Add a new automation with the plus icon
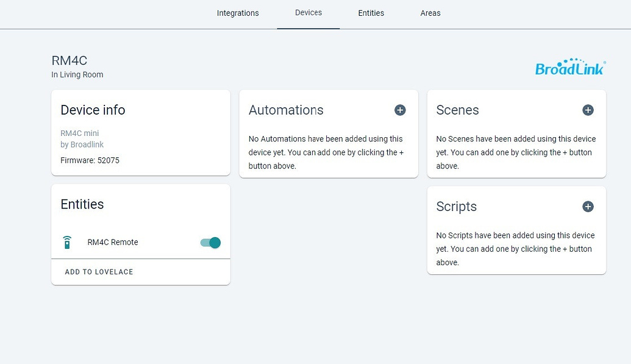 [x=400, y=110]
